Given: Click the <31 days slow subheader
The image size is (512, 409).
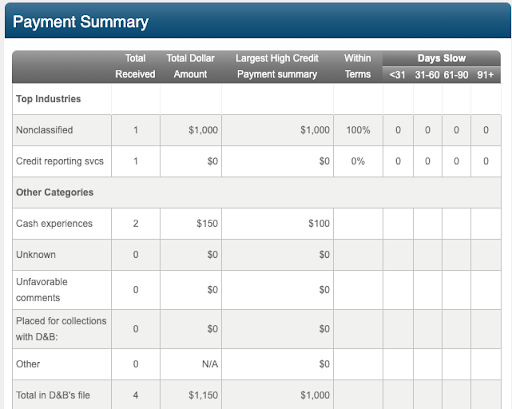Looking at the screenshot, I should [397, 75].
